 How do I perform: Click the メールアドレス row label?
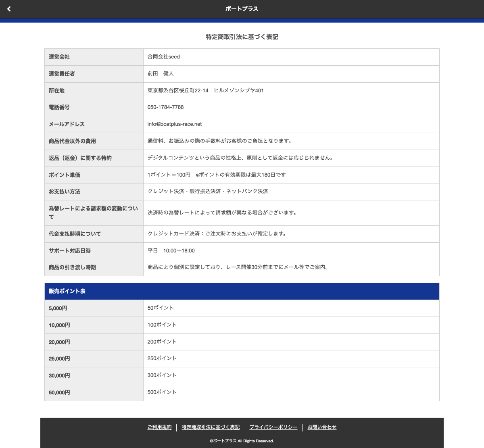click(67, 124)
